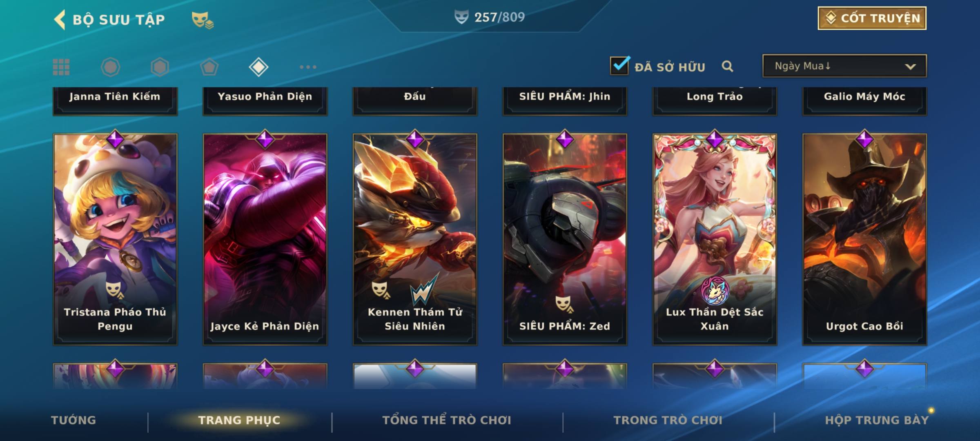
Task: Click the Cốt Truyện button
Action: point(872,18)
